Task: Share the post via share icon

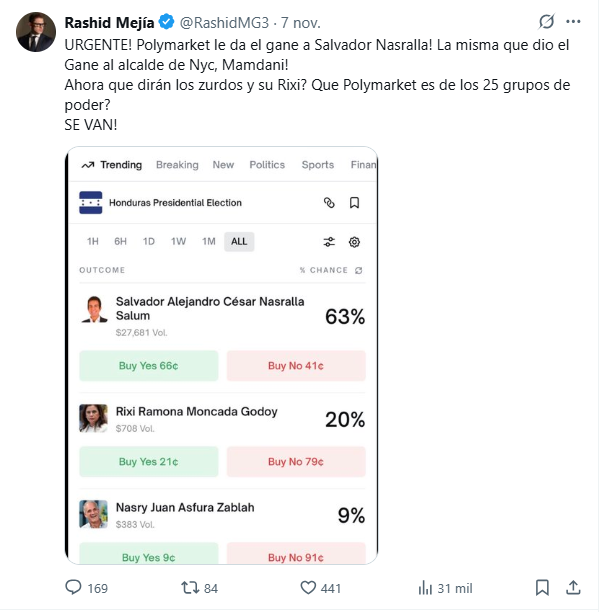Action: tap(574, 588)
